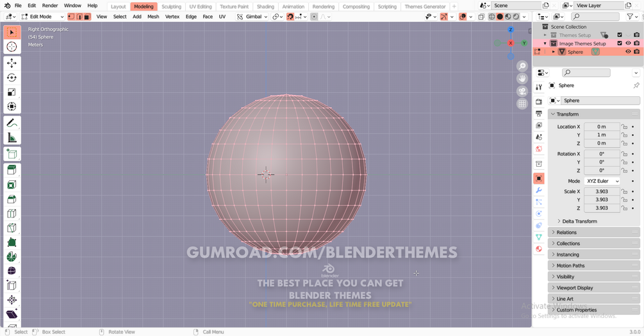Choose the Shrink/Fatten tool
This screenshot has height=336, width=644.
point(12,300)
